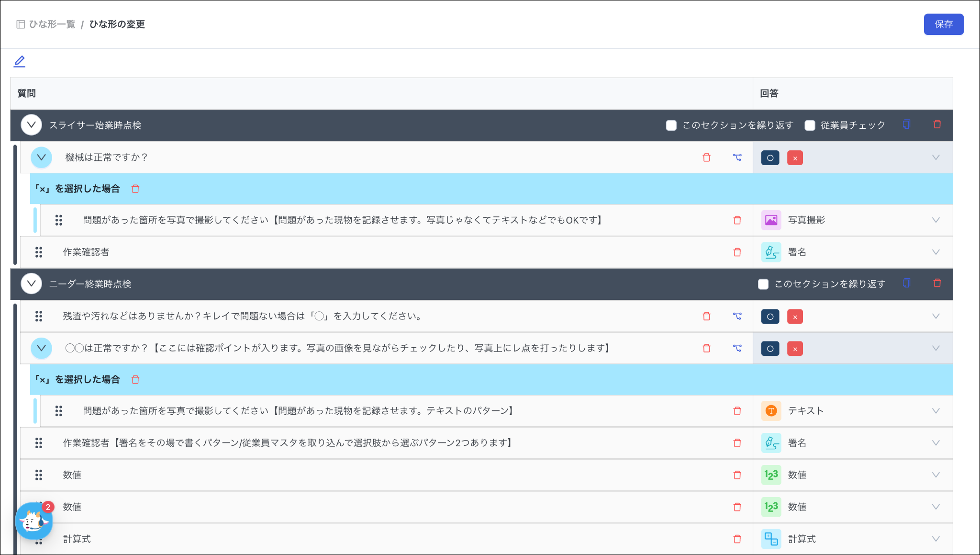
Task: Check このセクションを繰り返す for スライサー始業時点検
Action: 671,125
